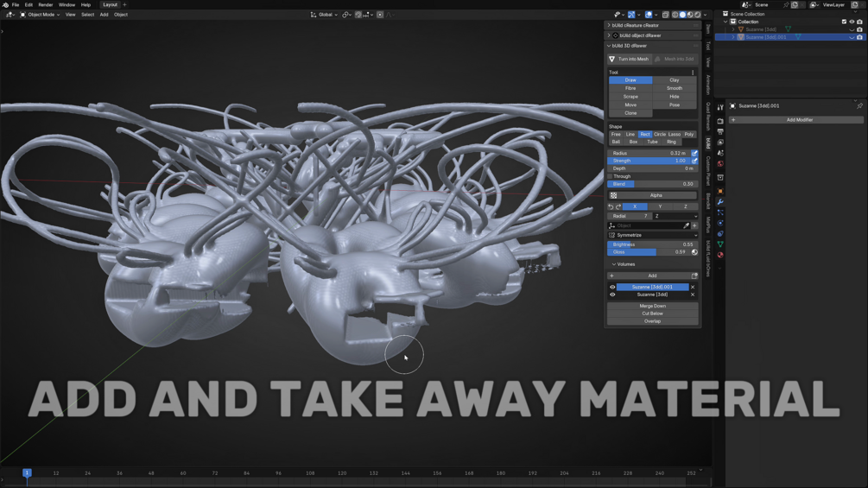
Task: Disable X axis symmetry toggle
Action: [635, 207]
